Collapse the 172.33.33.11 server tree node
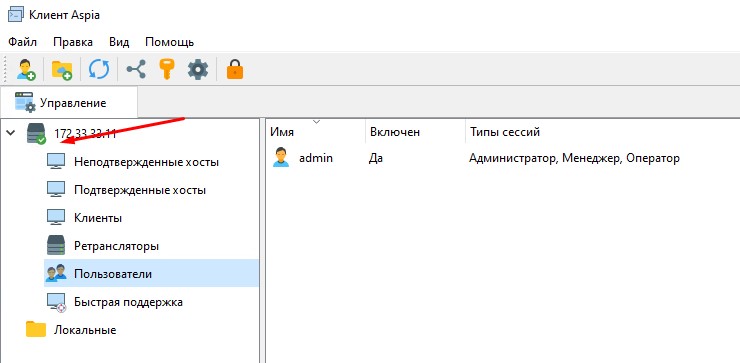 tap(11, 133)
